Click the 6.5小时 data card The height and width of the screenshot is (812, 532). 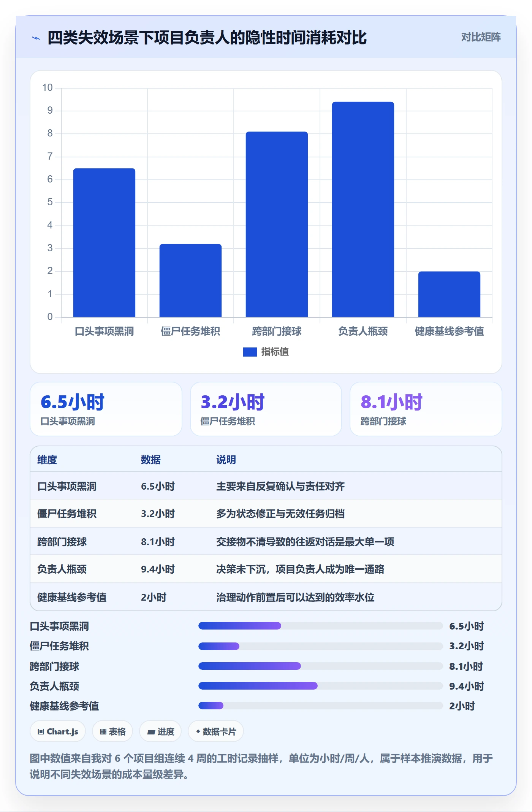[106, 409]
